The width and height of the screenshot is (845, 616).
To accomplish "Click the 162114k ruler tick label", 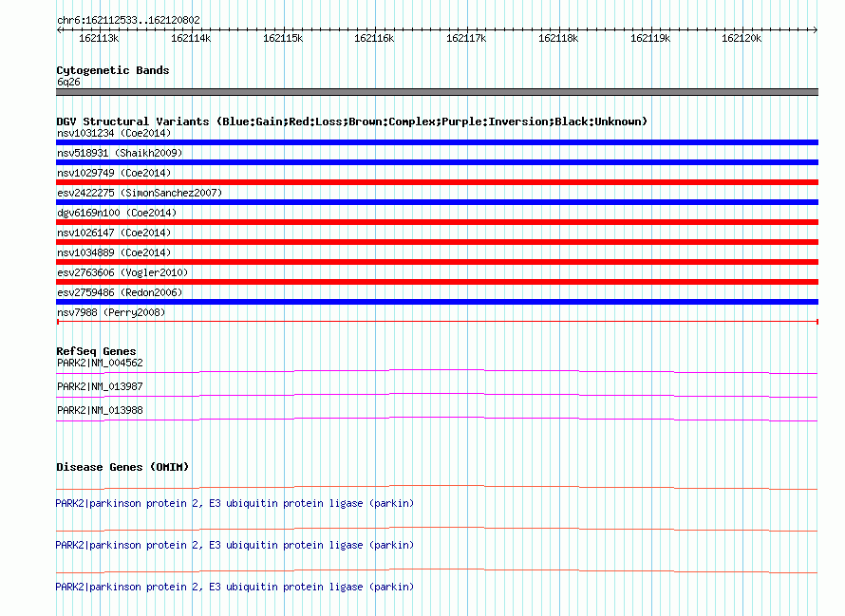I will [191, 38].
